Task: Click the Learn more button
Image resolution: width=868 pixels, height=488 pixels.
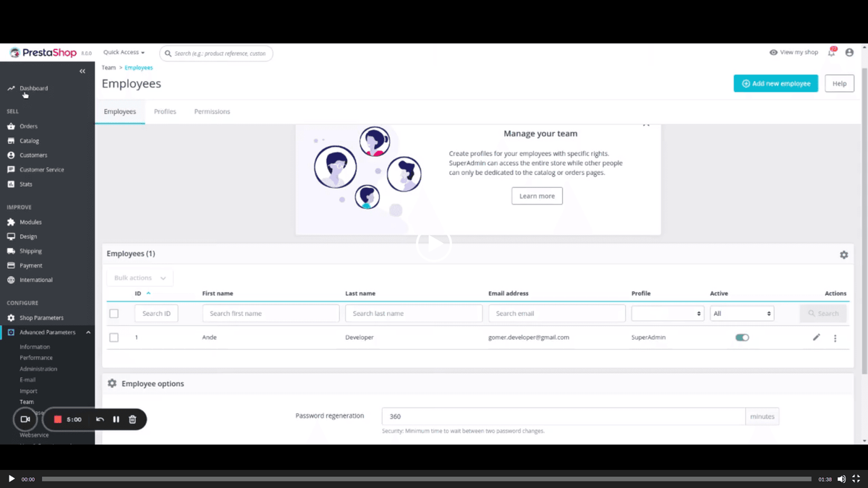Action: pos(537,195)
